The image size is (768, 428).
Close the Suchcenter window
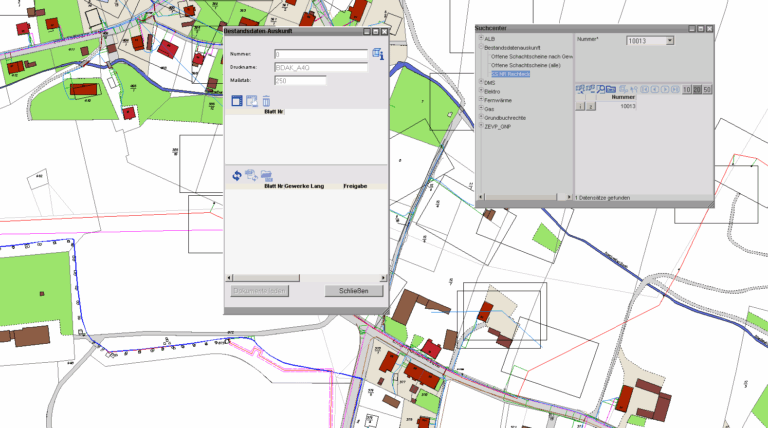point(709,29)
